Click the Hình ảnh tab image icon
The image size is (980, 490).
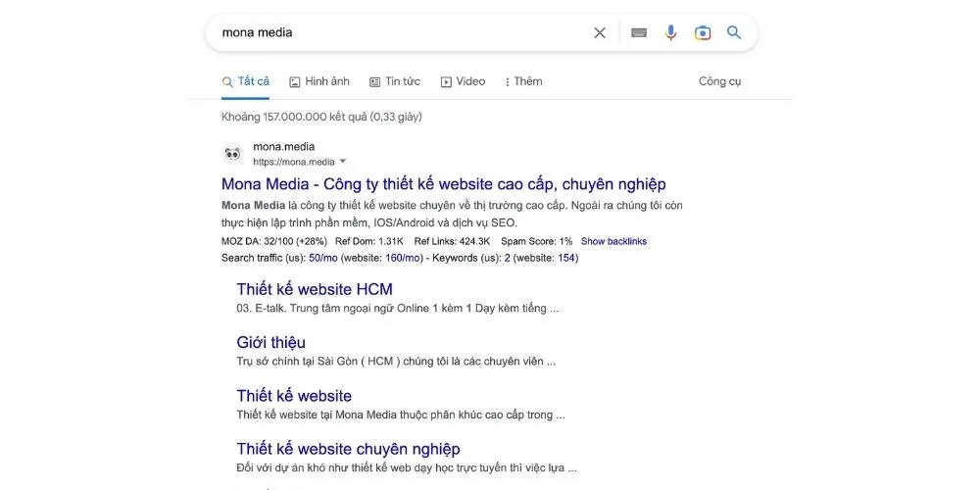pos(295,82)
